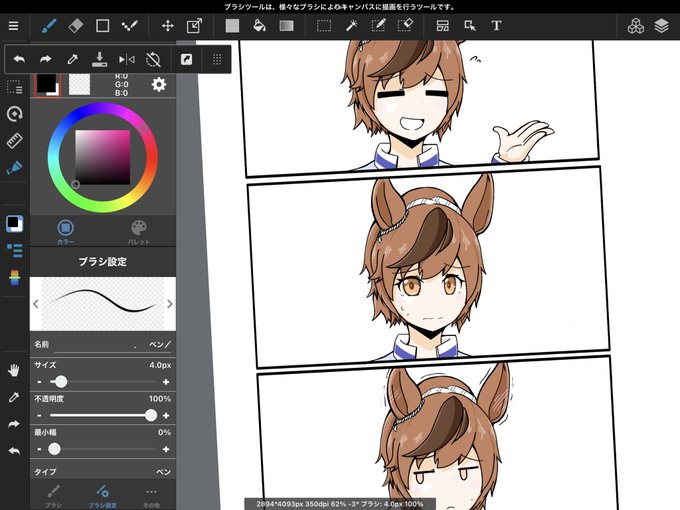Select the panel divide tool
Image resolution: width=680 pixels, height=510 pixels.
coord(442,26)
